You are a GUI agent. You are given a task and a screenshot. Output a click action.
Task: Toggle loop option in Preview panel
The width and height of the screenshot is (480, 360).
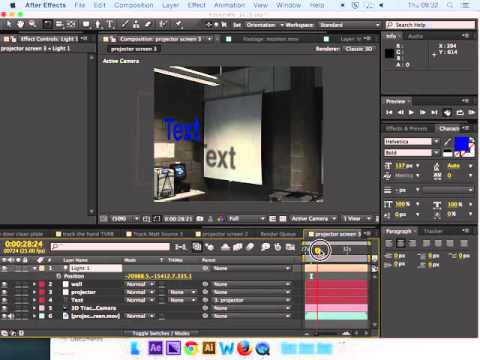click(x=460, y=112)
